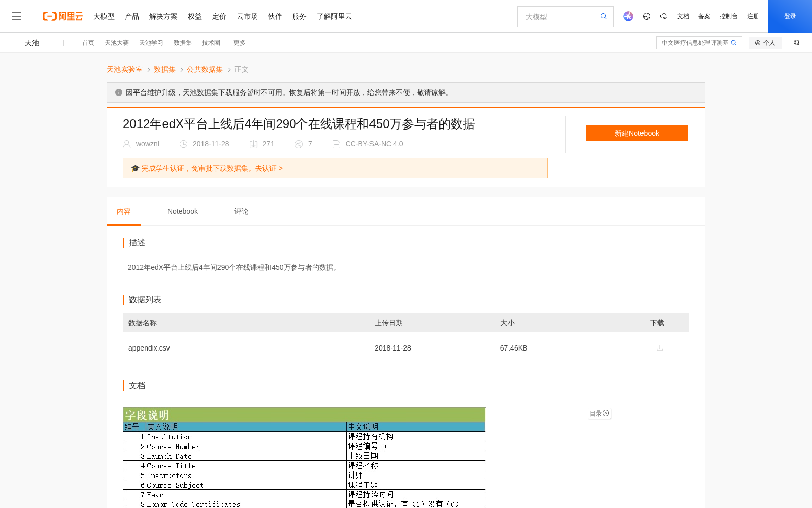Open the colorful AI assistant icon

(x=628, y=16)
